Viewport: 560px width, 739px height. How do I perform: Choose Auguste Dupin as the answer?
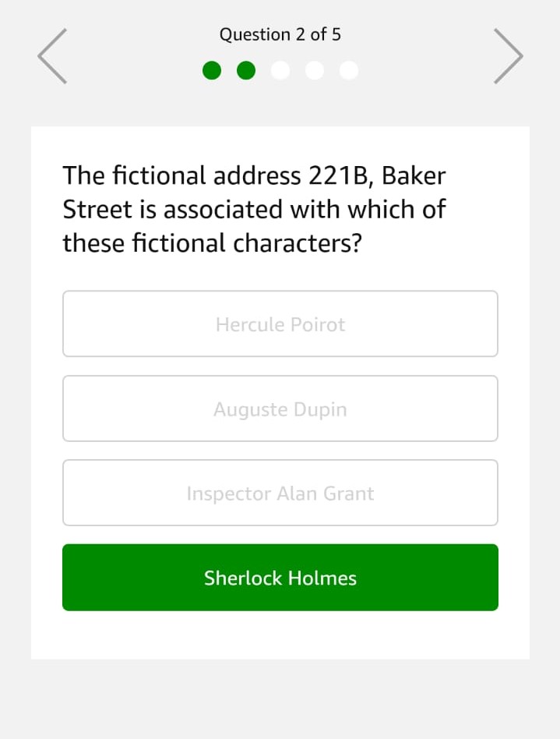[x=280, y=409]
